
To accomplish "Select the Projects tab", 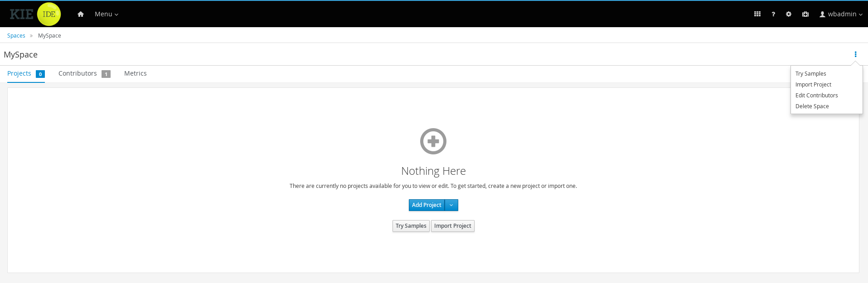I will [x=19, y=73].
